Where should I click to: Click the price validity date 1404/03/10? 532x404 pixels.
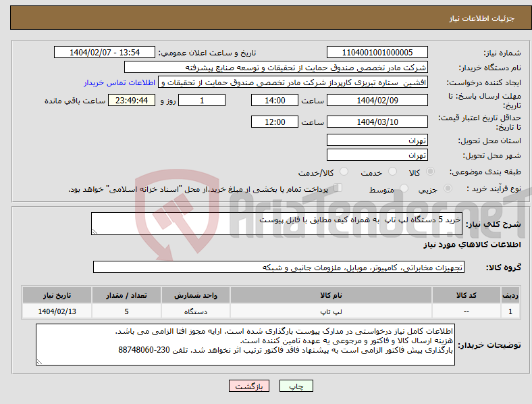(377, 122)
